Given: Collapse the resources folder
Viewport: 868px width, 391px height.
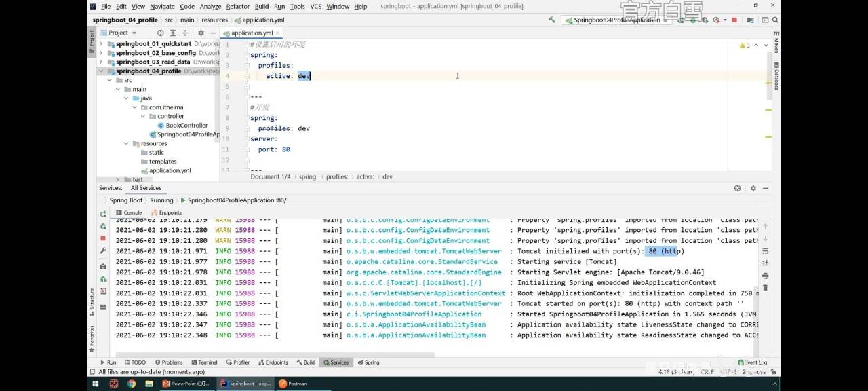Looking at the screenshot, I should coord(126,143).
